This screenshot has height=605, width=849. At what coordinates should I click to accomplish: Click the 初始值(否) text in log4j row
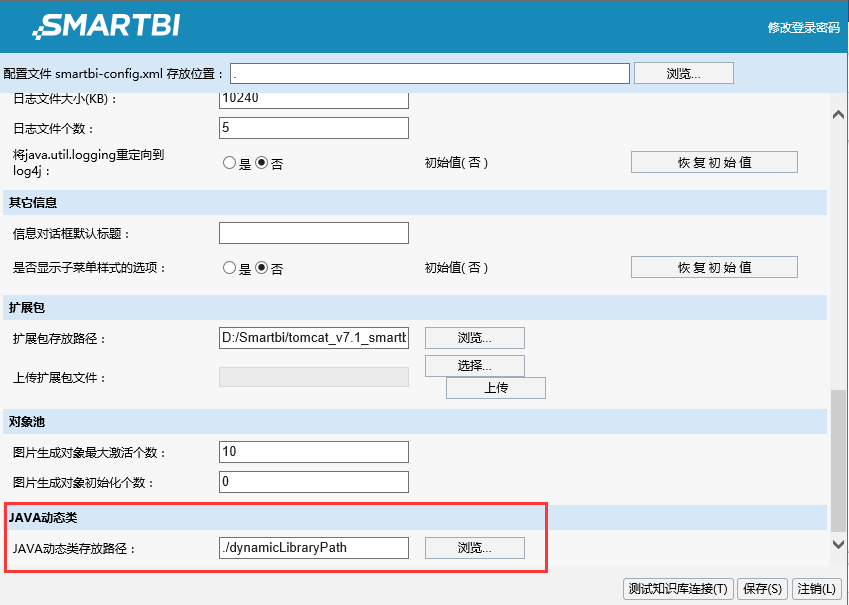point(456,162)
